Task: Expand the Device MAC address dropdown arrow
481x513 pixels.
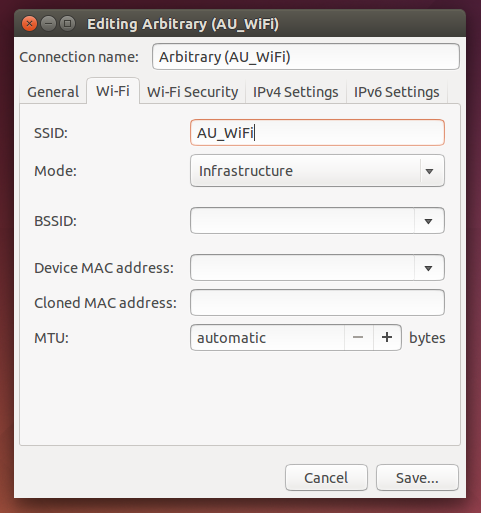Action: [x=429, y=268]
